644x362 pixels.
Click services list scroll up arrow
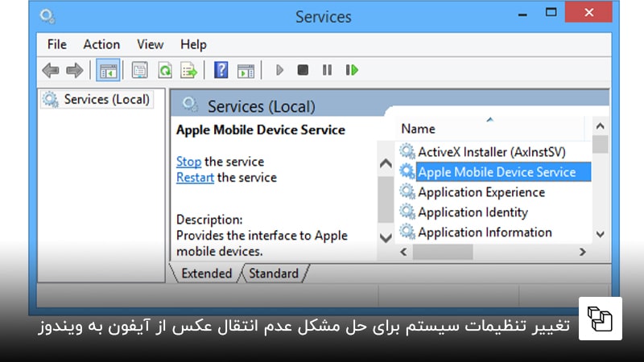click(600, 126)
